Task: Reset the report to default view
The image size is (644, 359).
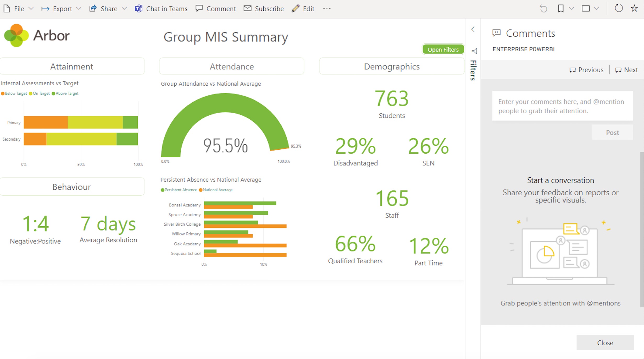Action: [x=543, y=8]
